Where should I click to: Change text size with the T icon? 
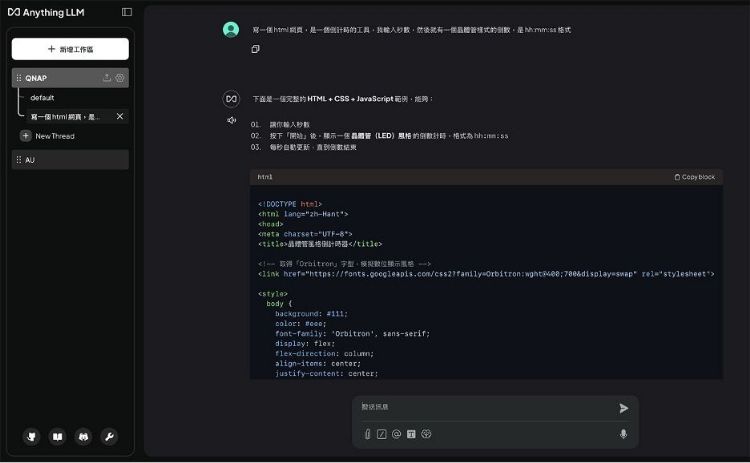pyautogui.click(x=411, y=434)
